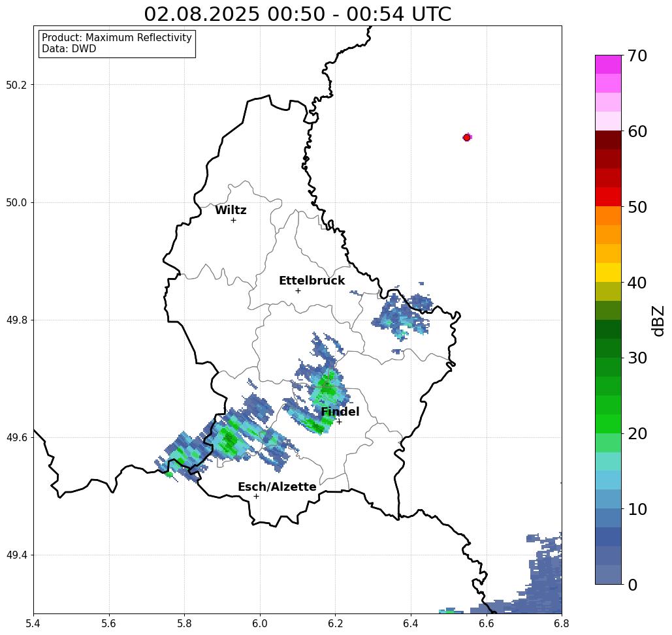672x635 pixels.
Task: Click latitude label 49.4
Action: 16,555
